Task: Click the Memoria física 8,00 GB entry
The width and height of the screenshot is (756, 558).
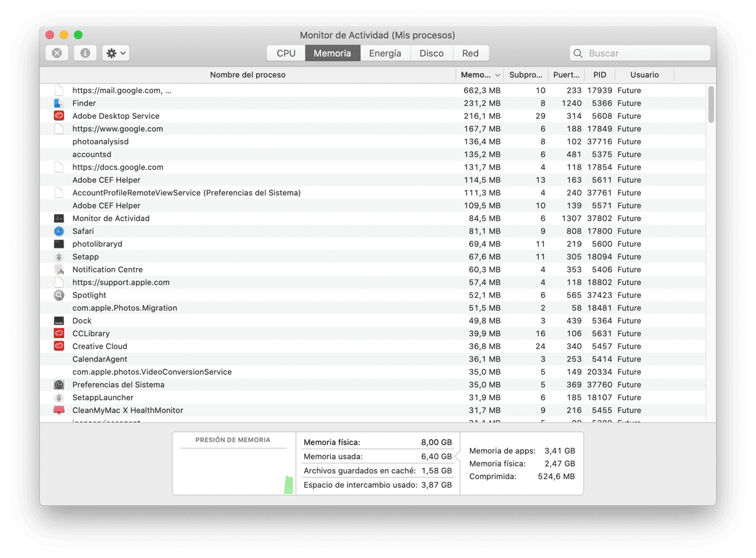Action: tap(377, 442)
